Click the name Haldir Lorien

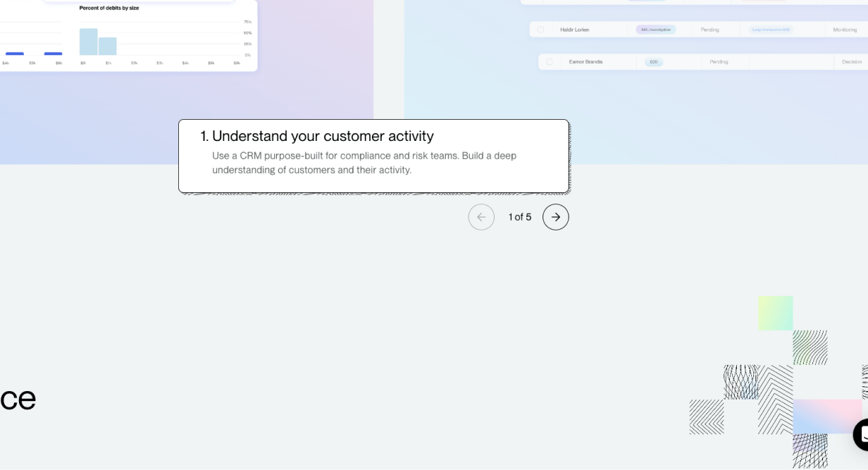pos(575,30)
